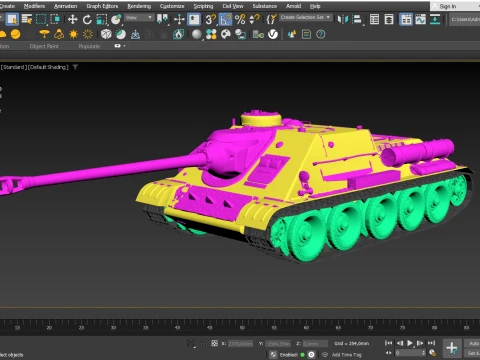Image resolution: width=480 pixels, height=360 pixels.
Task: Click the V-Ray fire volume grid icon
Action: pyautogui.click(x=179, y=34)
